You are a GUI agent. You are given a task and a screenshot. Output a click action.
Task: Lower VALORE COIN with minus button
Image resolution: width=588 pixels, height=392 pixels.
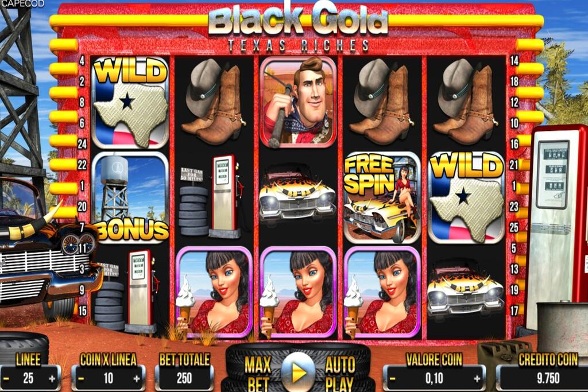click(392, 379)
